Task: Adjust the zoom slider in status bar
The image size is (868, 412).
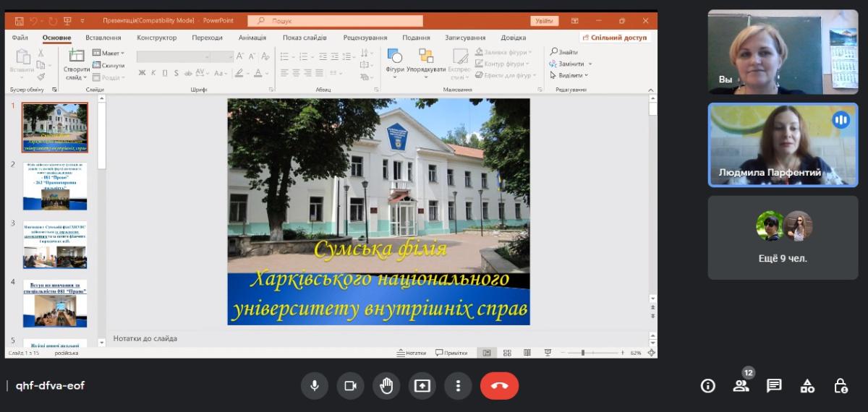Action: pyautogui.click(x=583, y=353)
